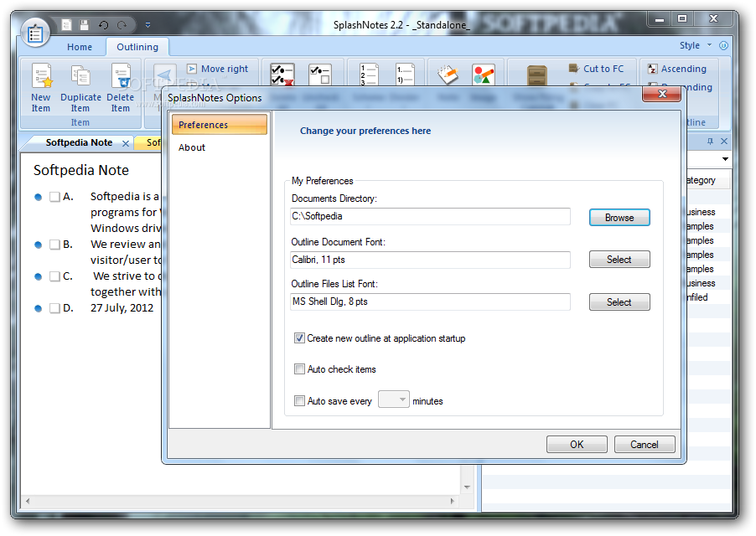Click the checklist with red X icon
The width and height of the screenshot is (756, 536).
coord(282,75)
